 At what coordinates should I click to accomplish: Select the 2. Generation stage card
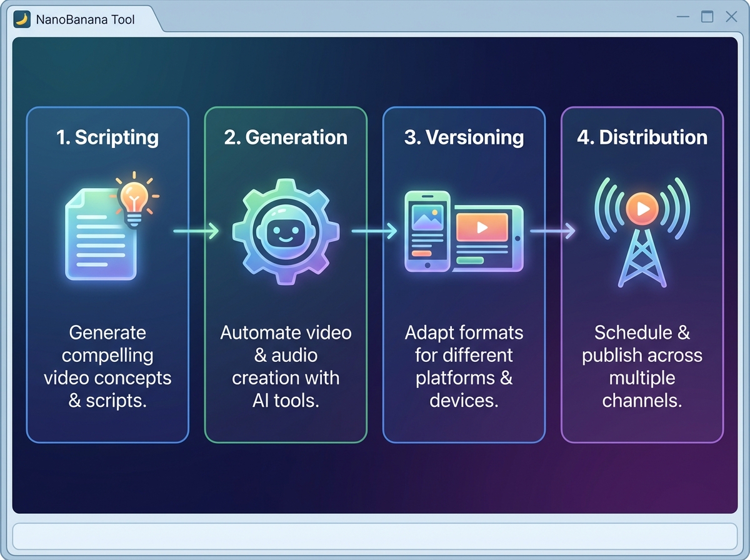[x=286, y=275]
